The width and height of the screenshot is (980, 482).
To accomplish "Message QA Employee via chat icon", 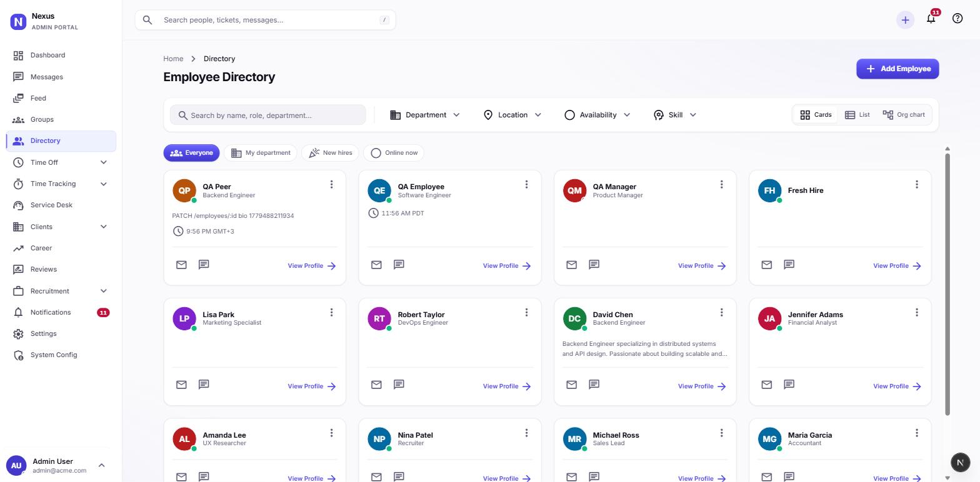I will point(399,265).
